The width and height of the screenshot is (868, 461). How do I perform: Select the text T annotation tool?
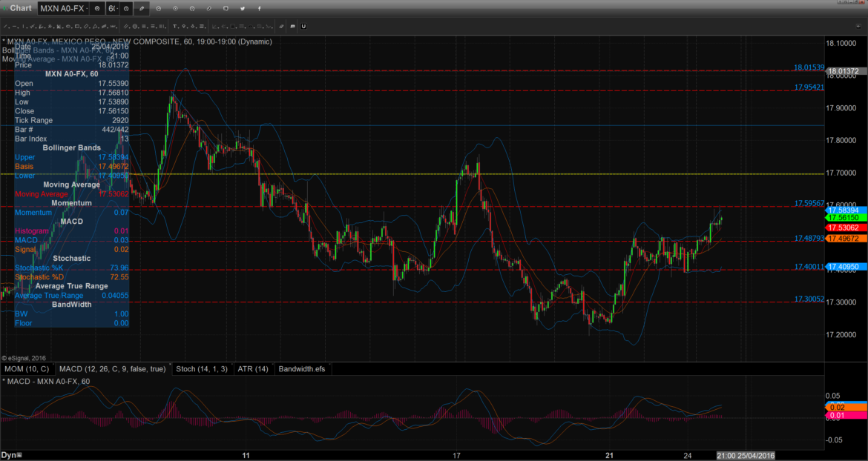174,26
